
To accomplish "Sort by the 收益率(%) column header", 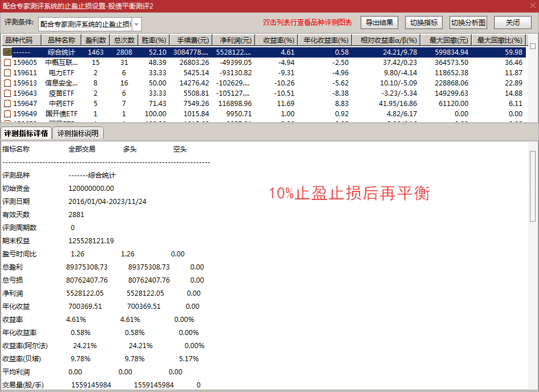I will [277, 40].
